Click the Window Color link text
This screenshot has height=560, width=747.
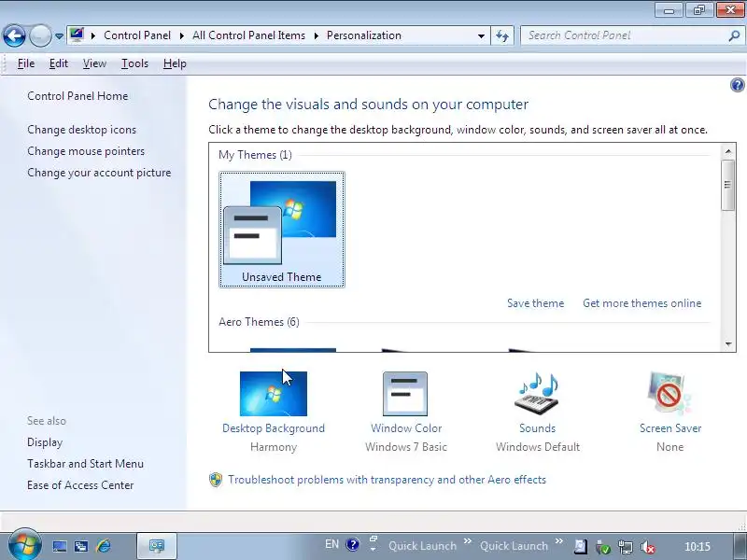click(406, 428)
